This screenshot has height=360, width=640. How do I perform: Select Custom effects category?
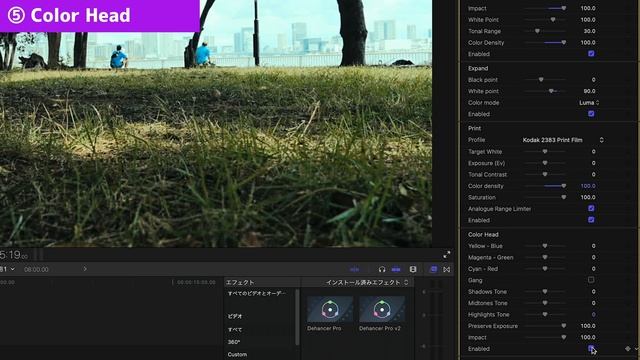click(237, 354)
